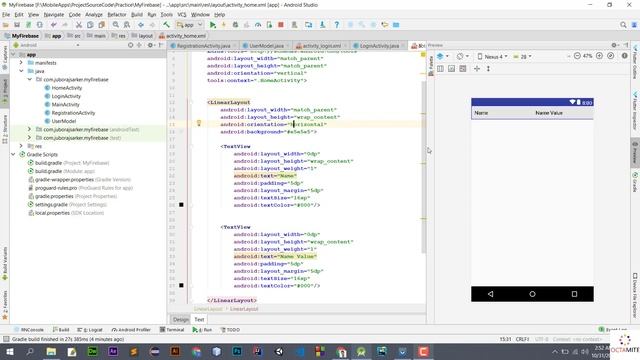Screen dimensions: 640x360
Task: Click the Find magnifier icon in toolbar
Action: pyautogui.click(x=116, y=25)
